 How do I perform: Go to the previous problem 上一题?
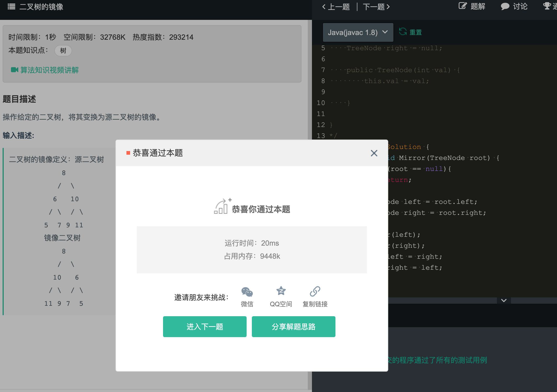point(336,7)
